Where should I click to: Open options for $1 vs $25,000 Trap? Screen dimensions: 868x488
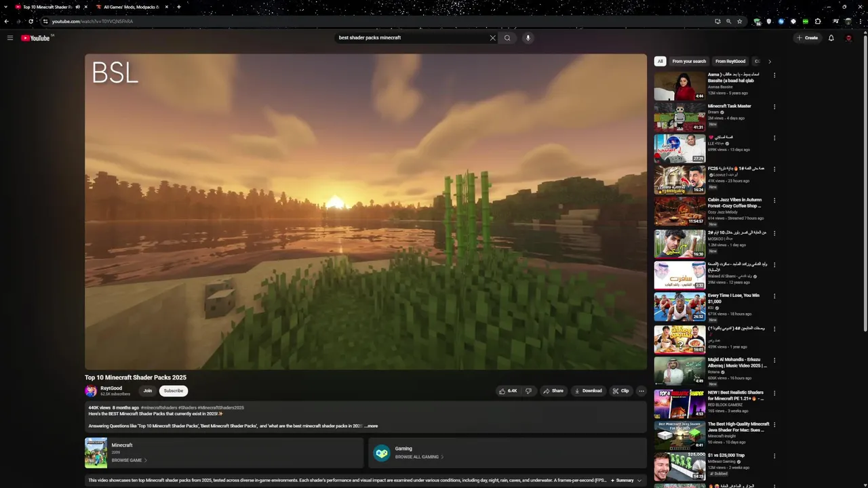(x=774, y=456)
